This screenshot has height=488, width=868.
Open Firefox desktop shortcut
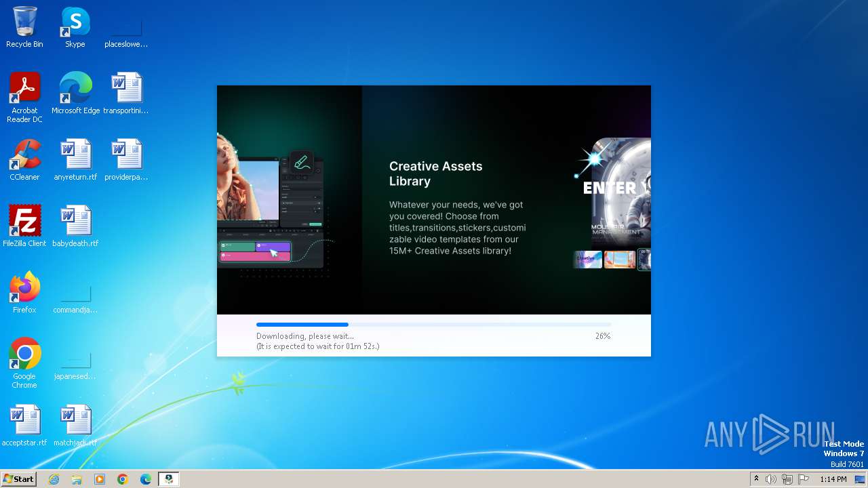click(24, 293)
